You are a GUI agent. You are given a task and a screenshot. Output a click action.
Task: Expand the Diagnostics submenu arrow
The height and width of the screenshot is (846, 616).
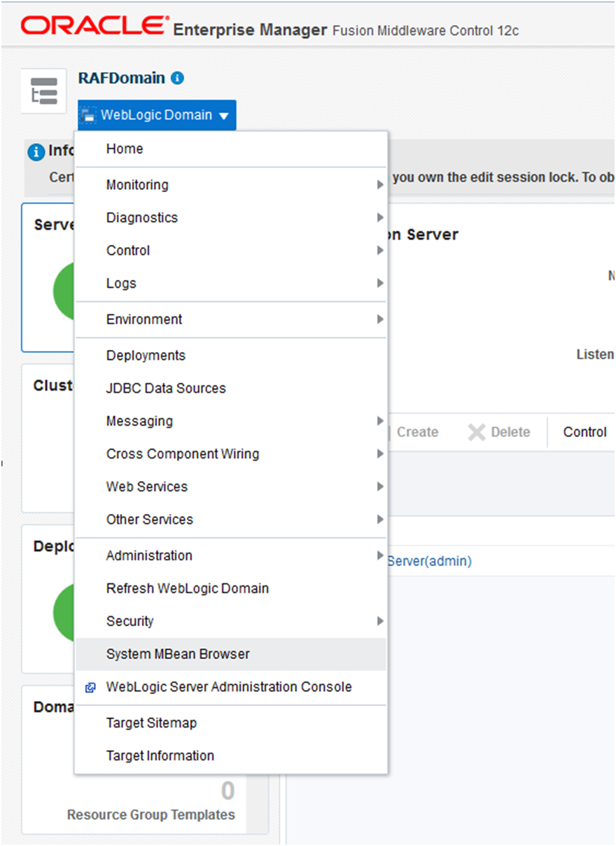coord(380,218)
